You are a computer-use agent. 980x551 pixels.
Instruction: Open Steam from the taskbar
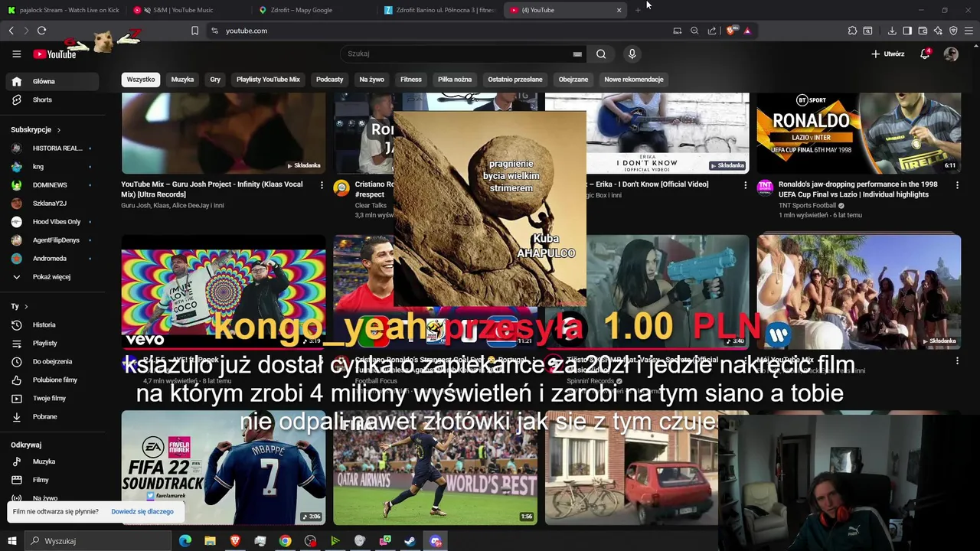pyautogui.click(x=410, y=541)
